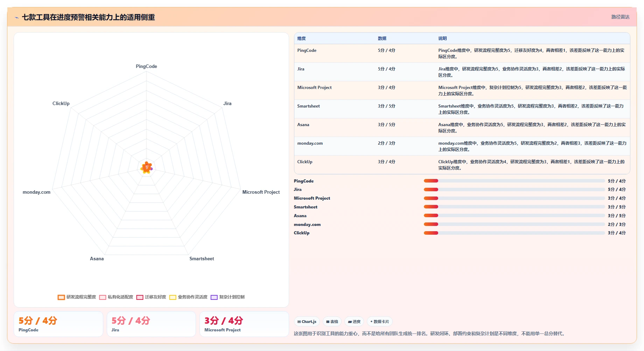Open the Microsoft Project 3分 / 4分 data card
This screenshot has width=644, height=351.
[244, 324]
